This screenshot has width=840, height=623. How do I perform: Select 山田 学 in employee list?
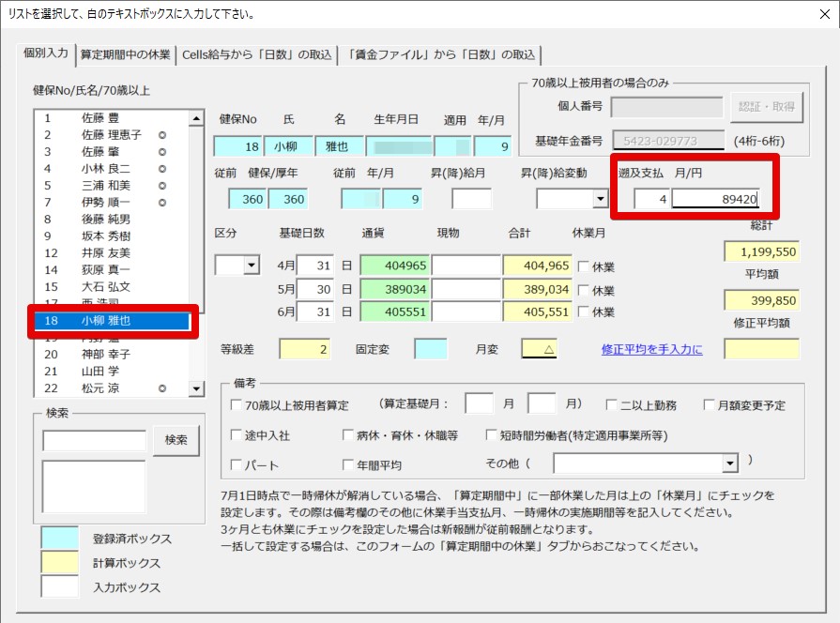click(x=111, y=372)
